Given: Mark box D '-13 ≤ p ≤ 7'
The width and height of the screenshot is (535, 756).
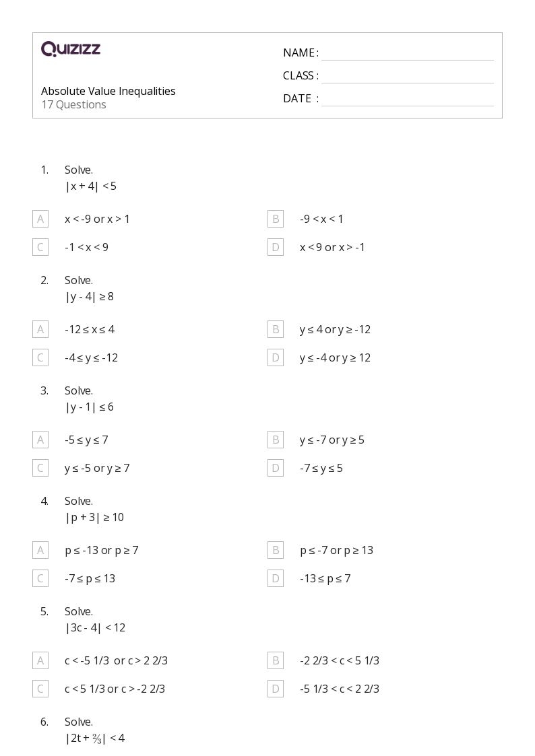Looking at the screenshot, I should point(276,578).
